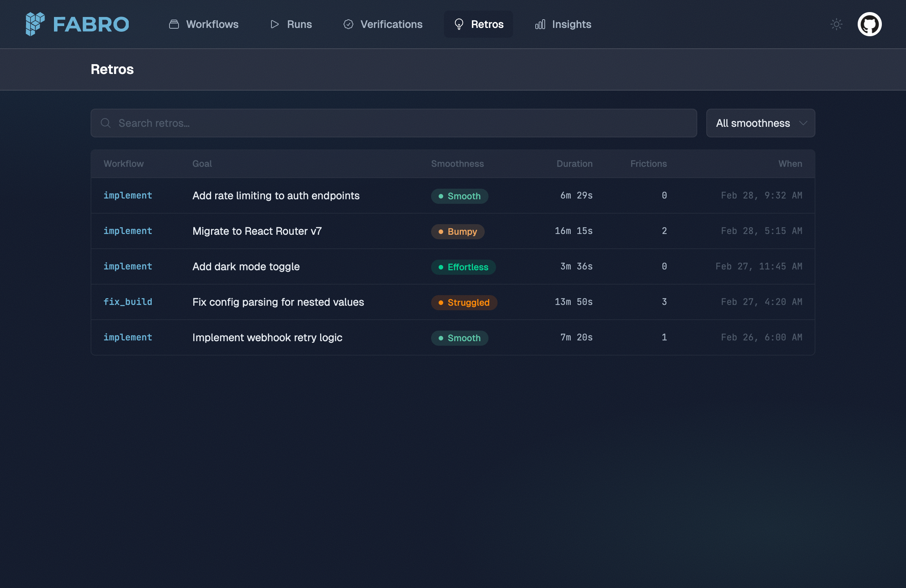Select the Struggled smoothness badge

tap(464, 302)
